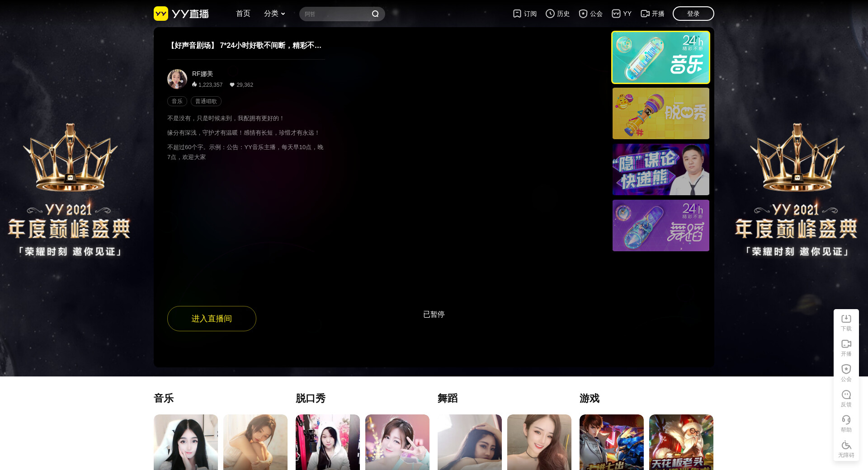Open the 音乐 section heading
The width and height of the screenshot is (868, 470).
pyautogui.click(x=164, y=398)
